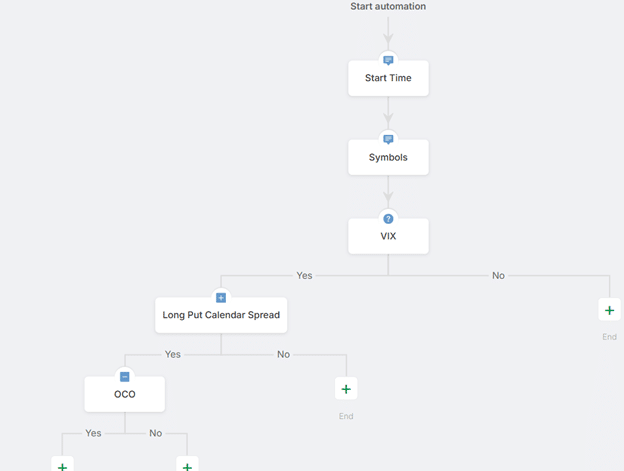Select the Long Put Calendar Spread node
Viewport: 624px width, 471px height.
(x=221, y=315)
